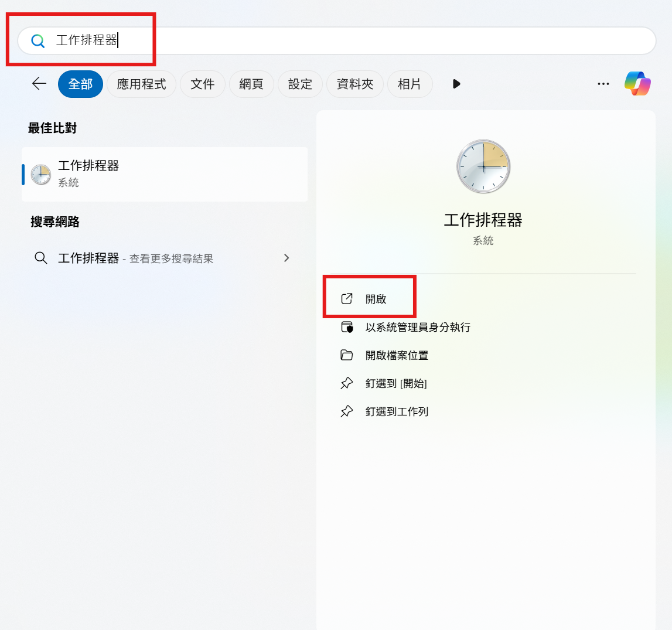672x630 pixels.
Task: Click the back arrow icon
Action: 39,84
